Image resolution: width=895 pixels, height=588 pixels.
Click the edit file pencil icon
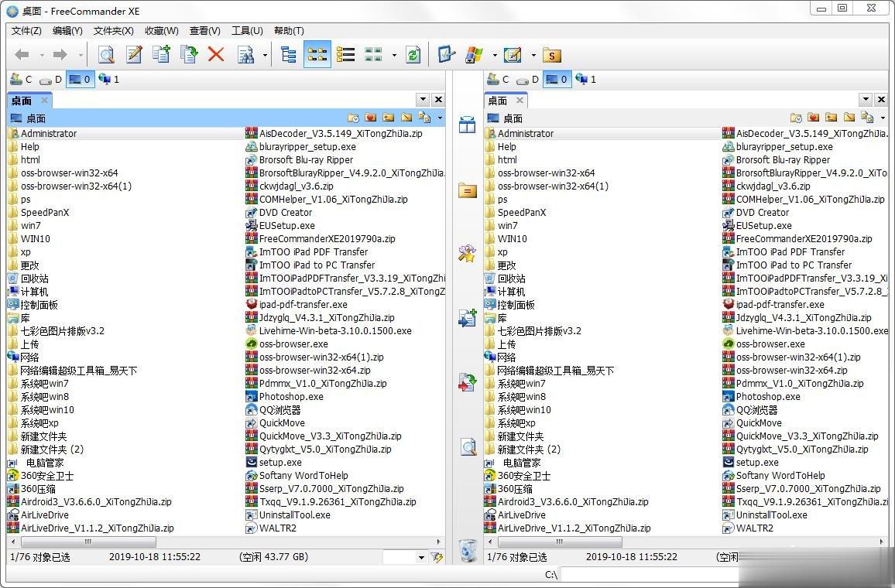point(134,55)
